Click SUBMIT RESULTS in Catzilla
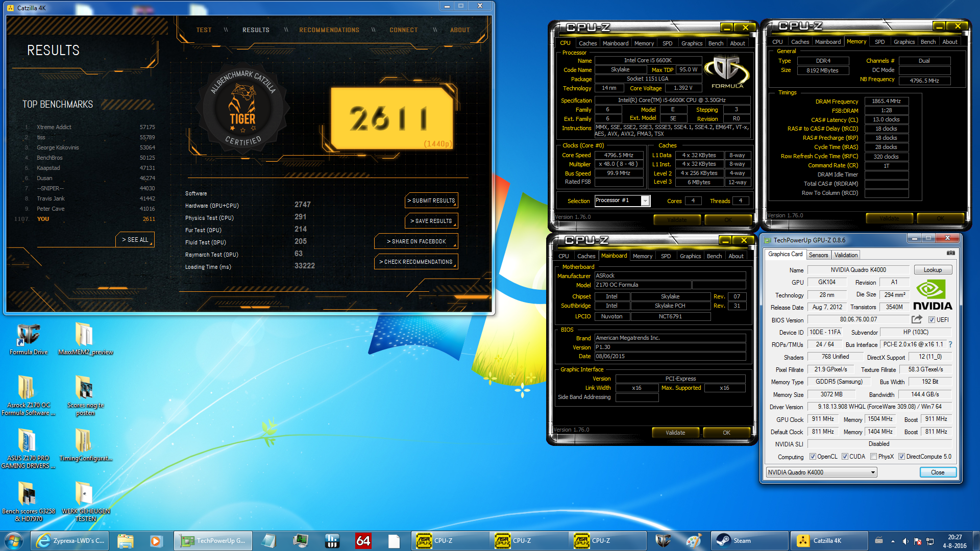980x551 pixels. 431,201
